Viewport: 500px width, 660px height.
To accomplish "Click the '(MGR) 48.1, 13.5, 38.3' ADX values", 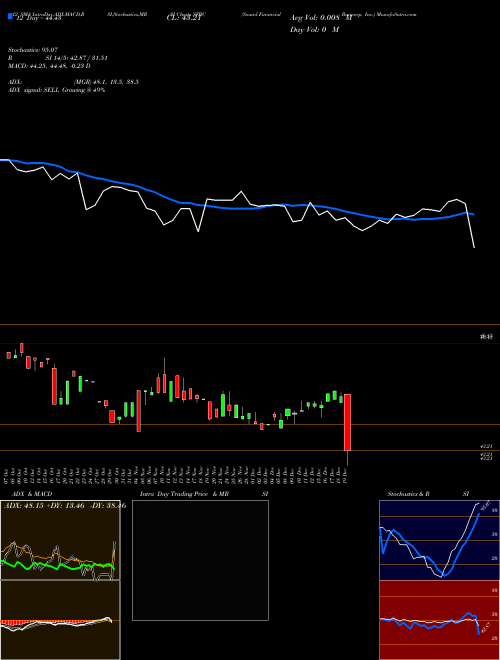I will coord(106,82).
